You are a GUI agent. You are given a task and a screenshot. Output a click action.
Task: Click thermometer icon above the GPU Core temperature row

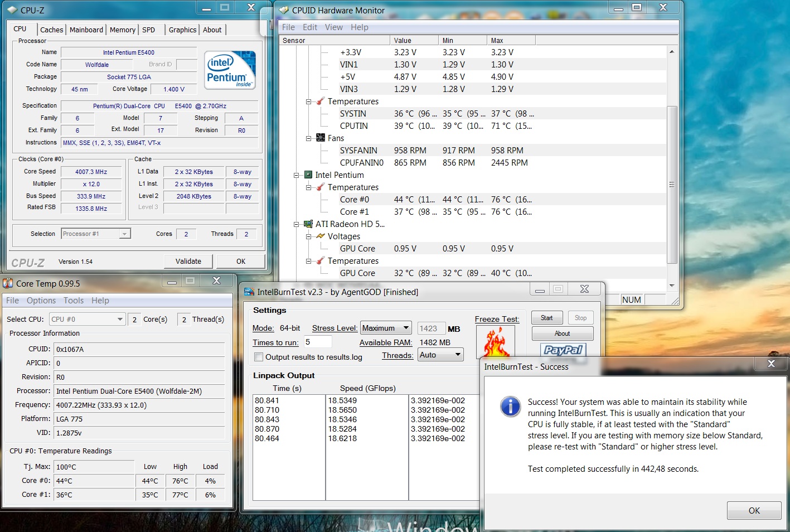coord(321,261)
